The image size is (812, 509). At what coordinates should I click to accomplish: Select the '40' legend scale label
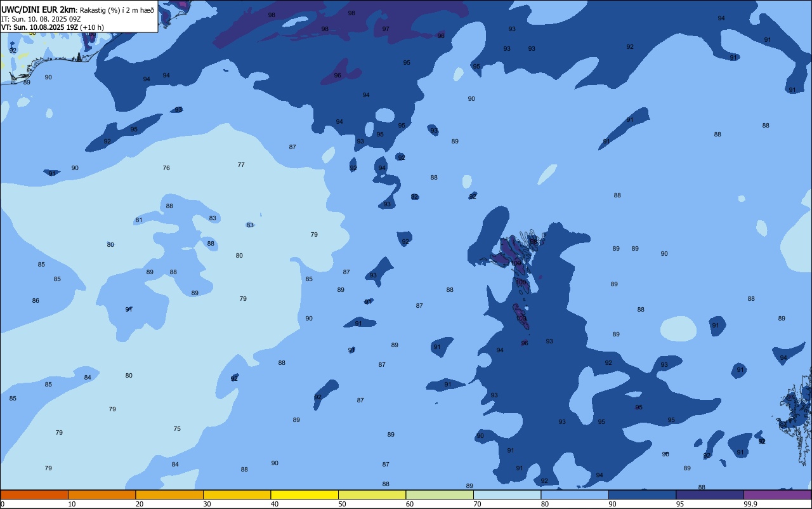275,504
